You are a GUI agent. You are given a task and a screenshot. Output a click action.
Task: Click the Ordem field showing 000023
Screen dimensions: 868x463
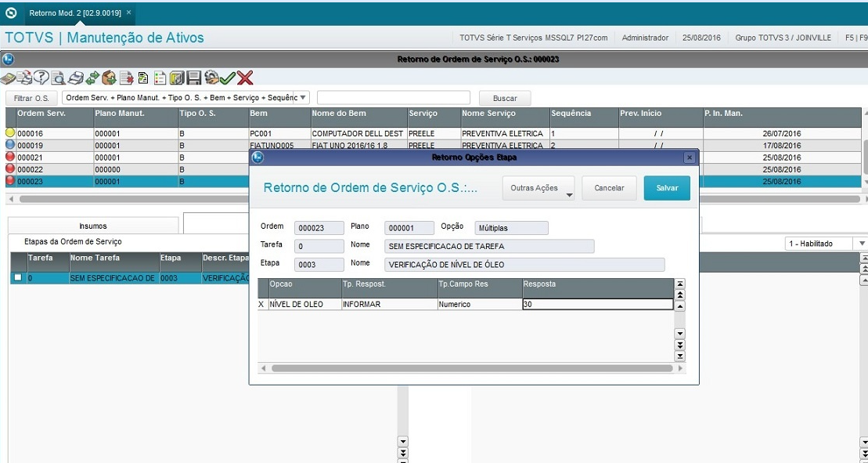tap(319, 228)
